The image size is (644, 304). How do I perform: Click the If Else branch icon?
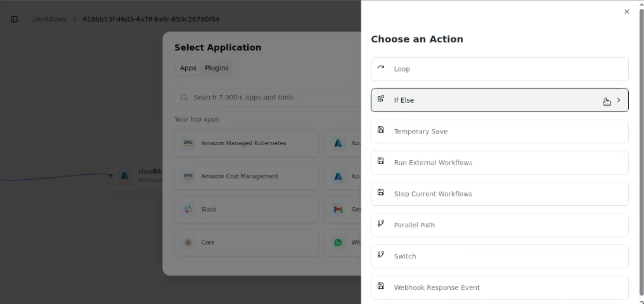point(381,98)
